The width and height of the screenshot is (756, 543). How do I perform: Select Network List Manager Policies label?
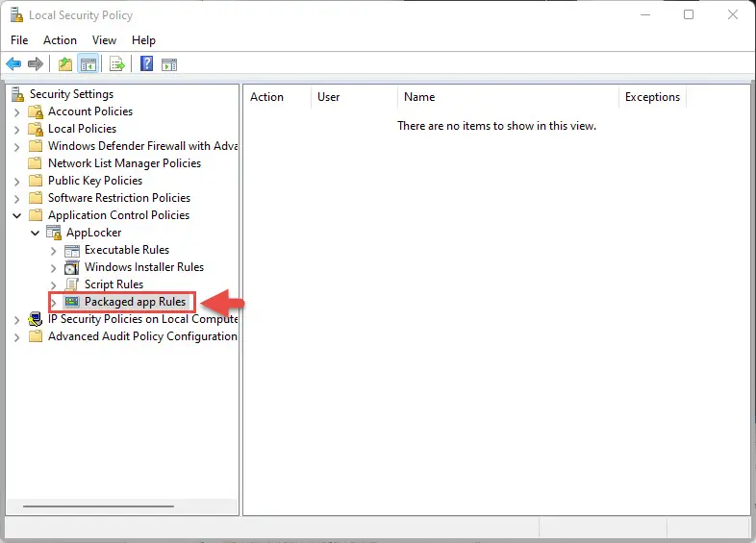124,163
